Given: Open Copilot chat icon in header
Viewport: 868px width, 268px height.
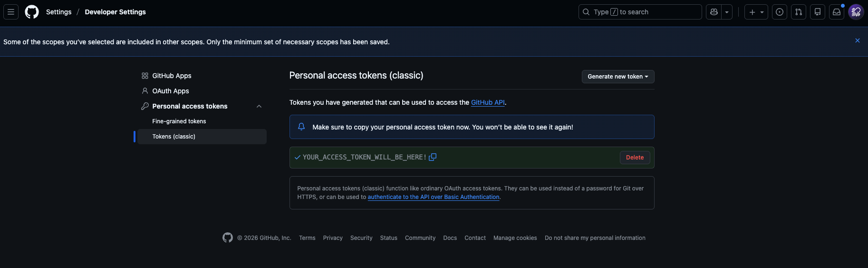Looking at the screenshot, I should pos(714,12).
